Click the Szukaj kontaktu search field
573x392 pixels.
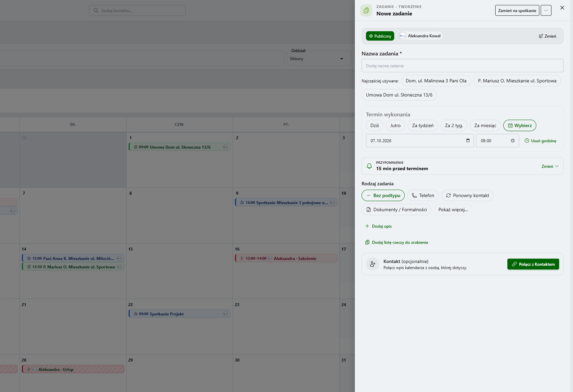[137, 11]
